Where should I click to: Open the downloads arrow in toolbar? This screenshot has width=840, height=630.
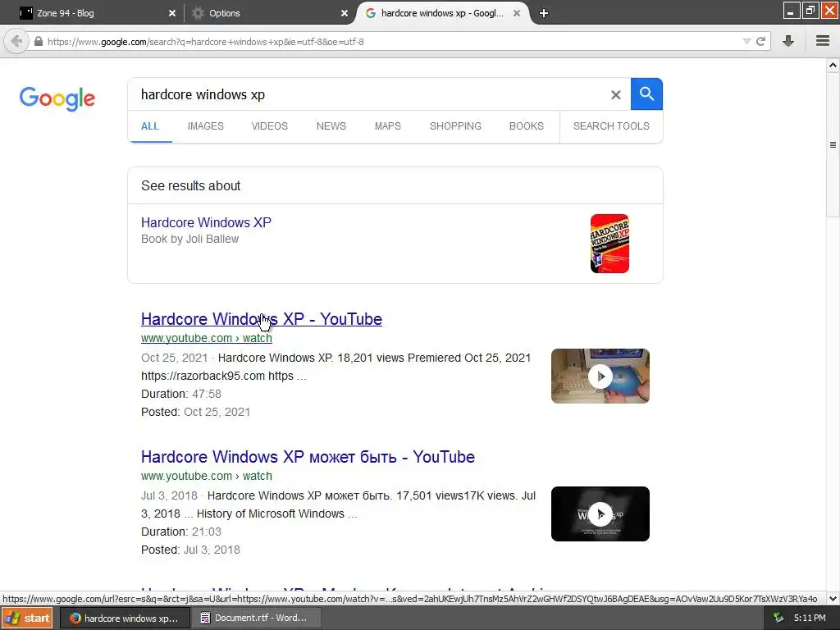[x=788, y=41]
